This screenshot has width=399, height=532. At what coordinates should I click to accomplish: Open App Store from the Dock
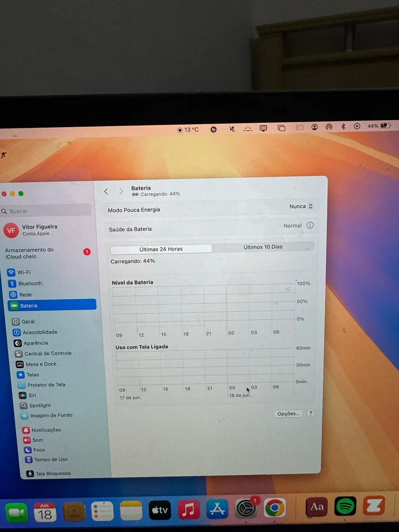click(217, 509)
